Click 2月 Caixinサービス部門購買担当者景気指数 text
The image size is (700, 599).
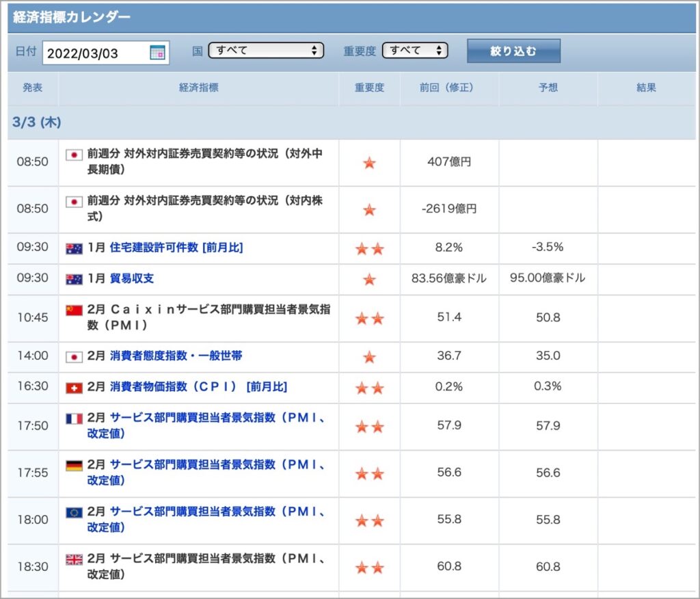click(x=208, y=317)
